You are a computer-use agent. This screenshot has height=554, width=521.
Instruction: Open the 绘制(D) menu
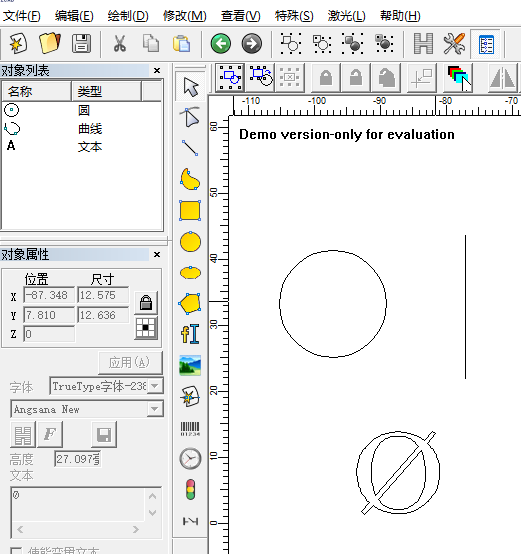click(128, 16)
